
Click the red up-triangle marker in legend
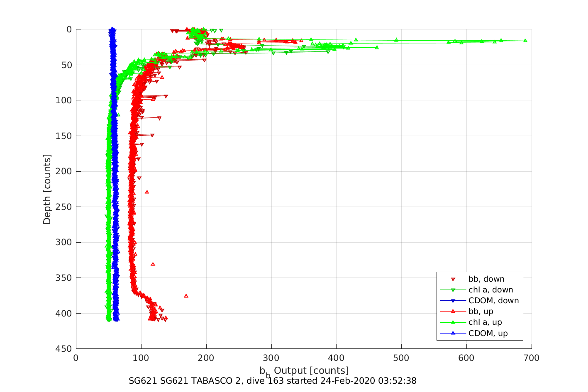coord(453,311)
